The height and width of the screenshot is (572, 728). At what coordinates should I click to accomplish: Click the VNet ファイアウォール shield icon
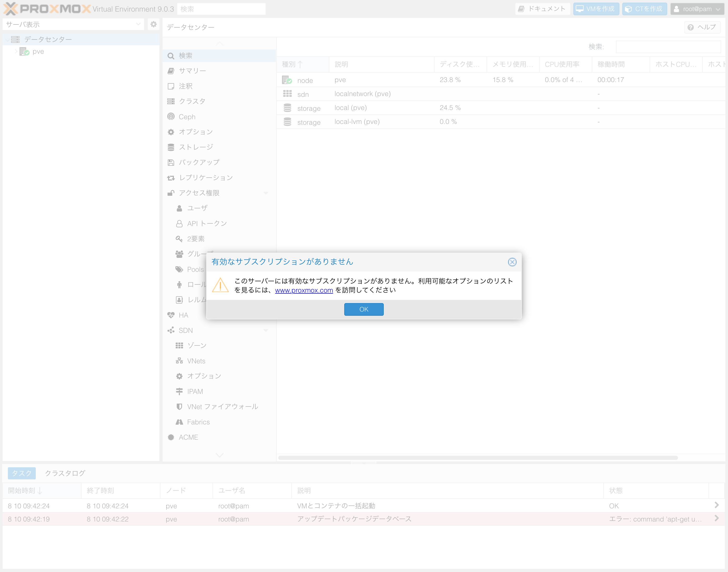179,407
